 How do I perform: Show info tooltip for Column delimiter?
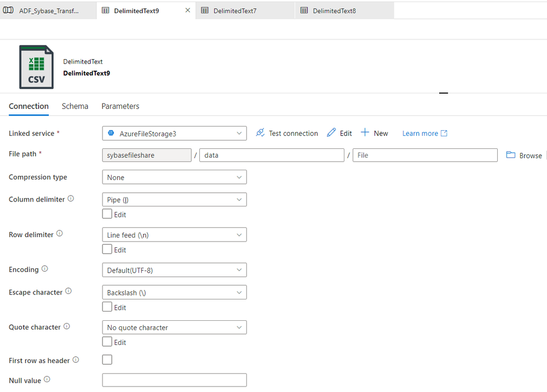71,199
